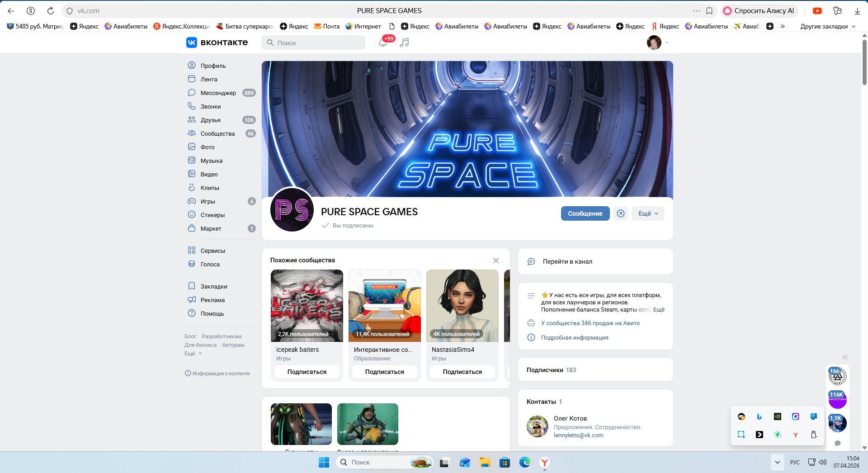Screen dimensions: 868x473
Task: Show more hidden bookmarks chevron
Action: click(x=783, y=26)
